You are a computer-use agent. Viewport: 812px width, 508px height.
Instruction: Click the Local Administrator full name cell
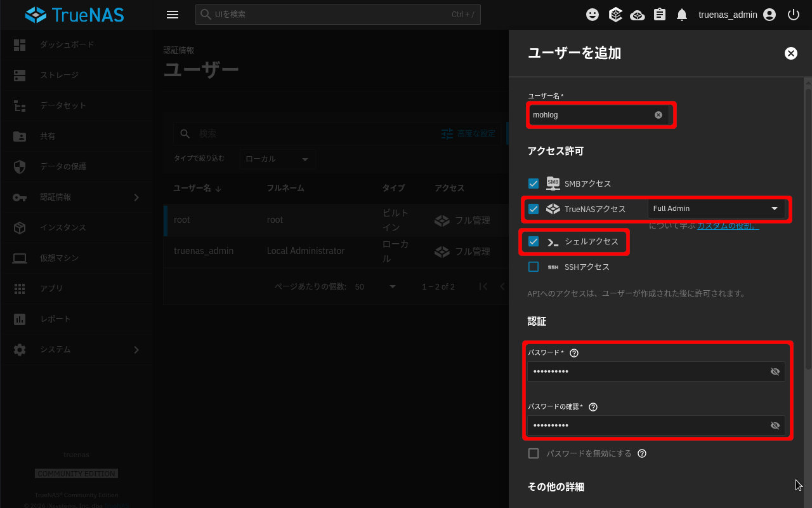[x=306, y=251]
